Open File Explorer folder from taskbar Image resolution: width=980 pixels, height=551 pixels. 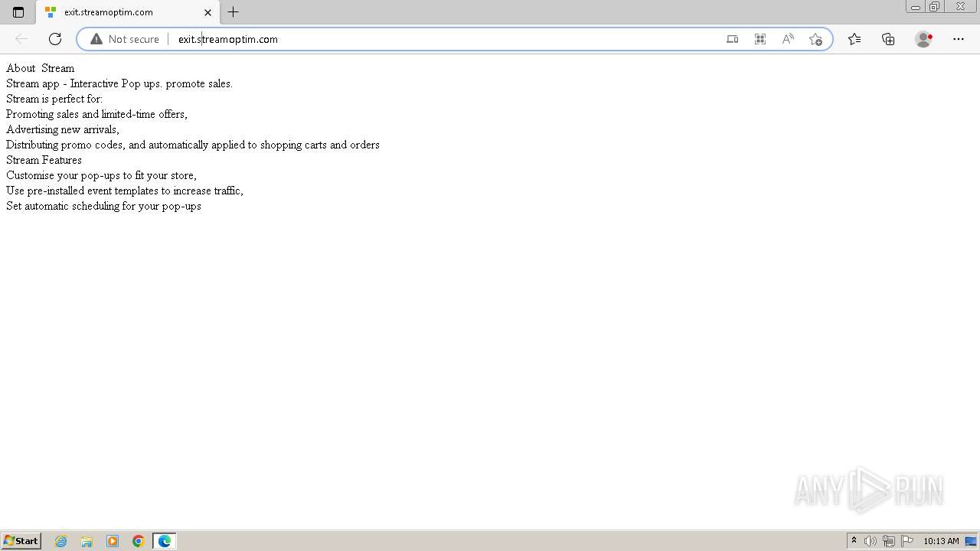(87, 541)
